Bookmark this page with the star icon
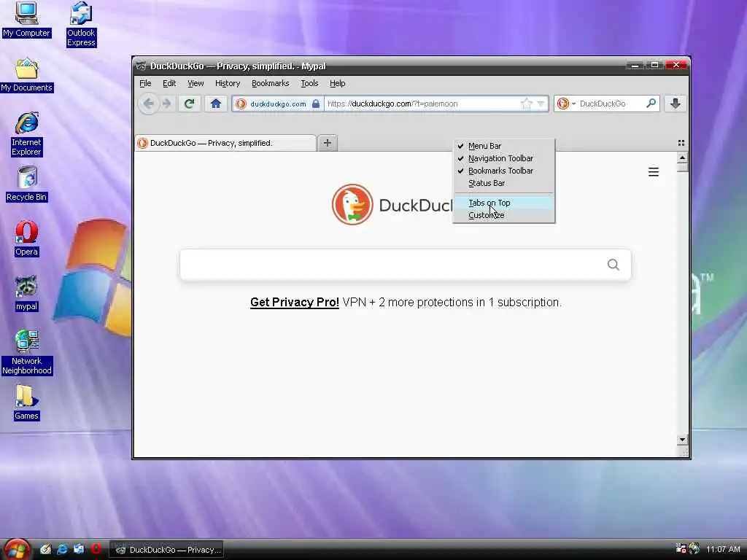Image resolution: width=747 pixels, height=560 pixels. [x=527, y=104]
